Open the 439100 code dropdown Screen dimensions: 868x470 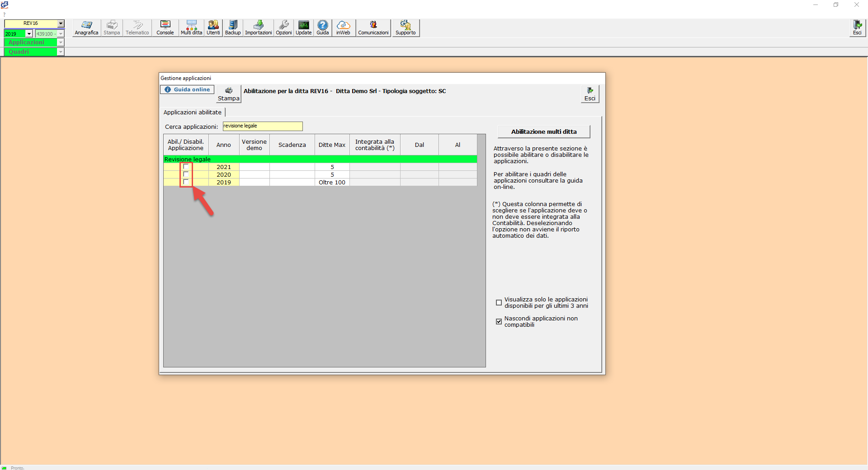[61, 33]
